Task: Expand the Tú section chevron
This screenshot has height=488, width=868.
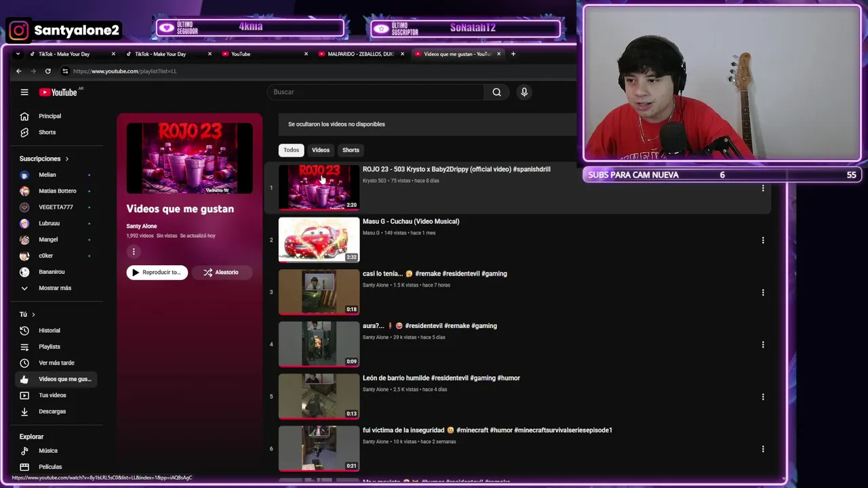Action: click(x=33, y=314)
